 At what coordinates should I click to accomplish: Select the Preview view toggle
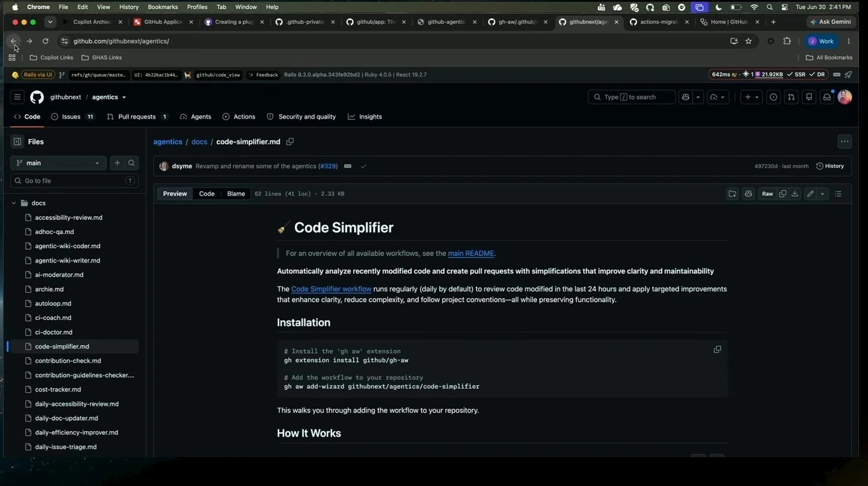(175, 194)
